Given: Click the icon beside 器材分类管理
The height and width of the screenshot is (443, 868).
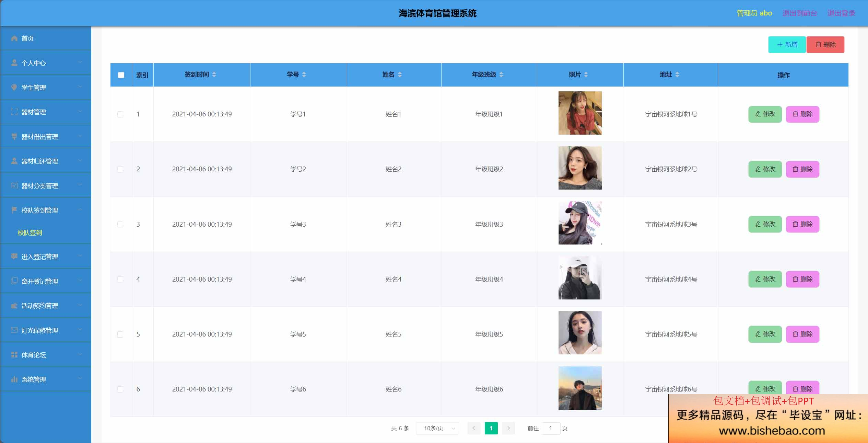Looking at the screenshot, I should (14, 185).
